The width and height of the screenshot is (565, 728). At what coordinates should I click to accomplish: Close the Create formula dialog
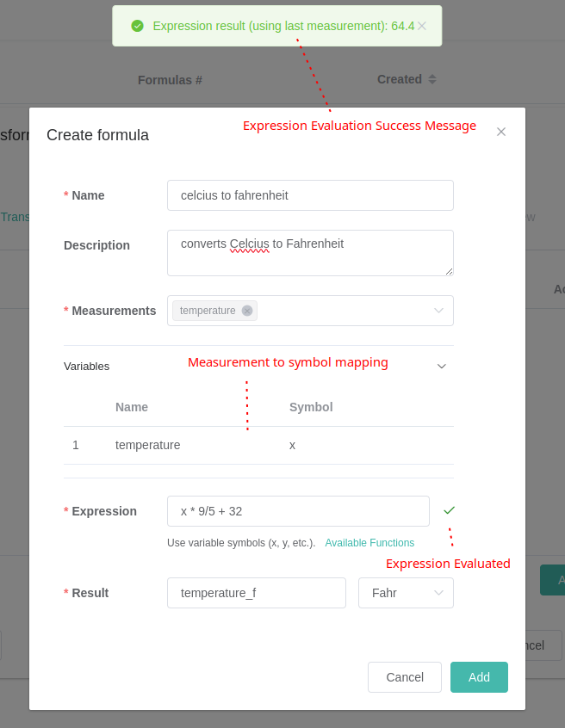tap(501, 132)
